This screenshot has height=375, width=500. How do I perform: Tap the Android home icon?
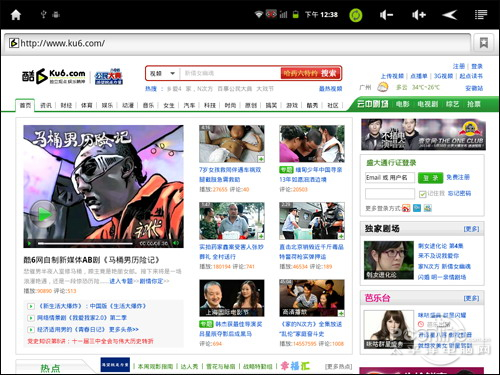16,15
